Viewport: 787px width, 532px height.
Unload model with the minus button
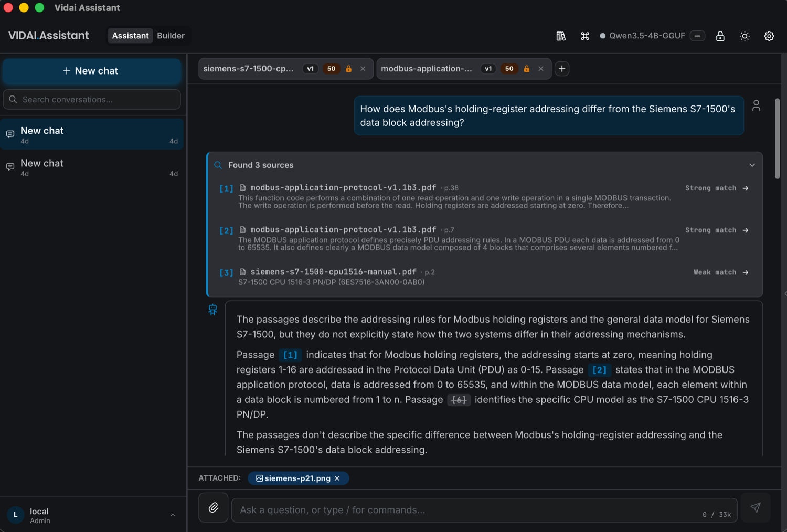[x=697, y=36]
